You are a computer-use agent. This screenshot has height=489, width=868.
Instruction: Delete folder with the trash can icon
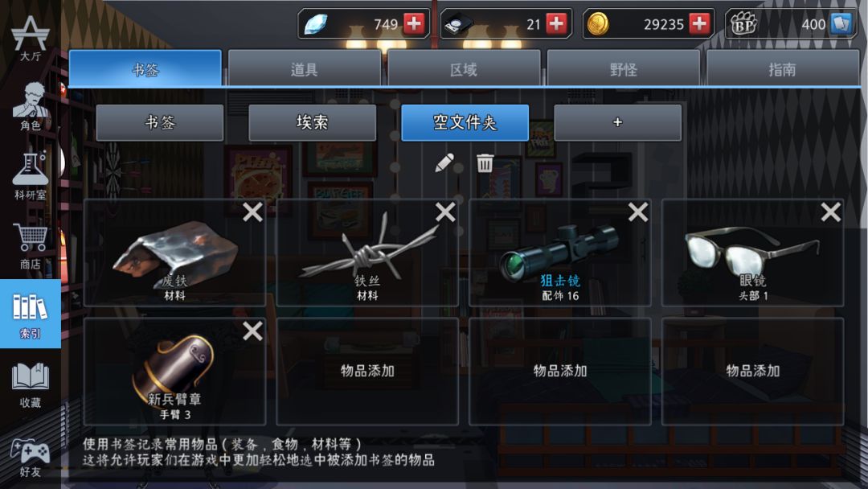point(485,162)
